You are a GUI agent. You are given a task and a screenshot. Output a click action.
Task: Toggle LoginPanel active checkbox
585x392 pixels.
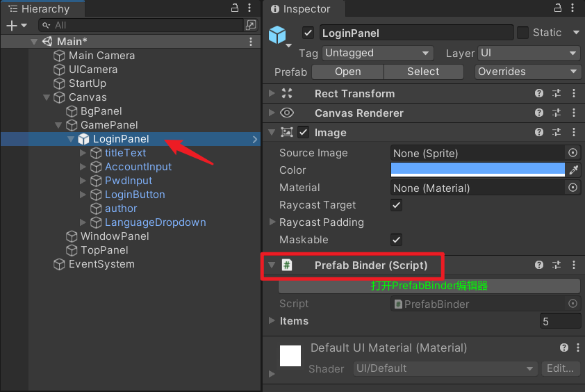308,33
